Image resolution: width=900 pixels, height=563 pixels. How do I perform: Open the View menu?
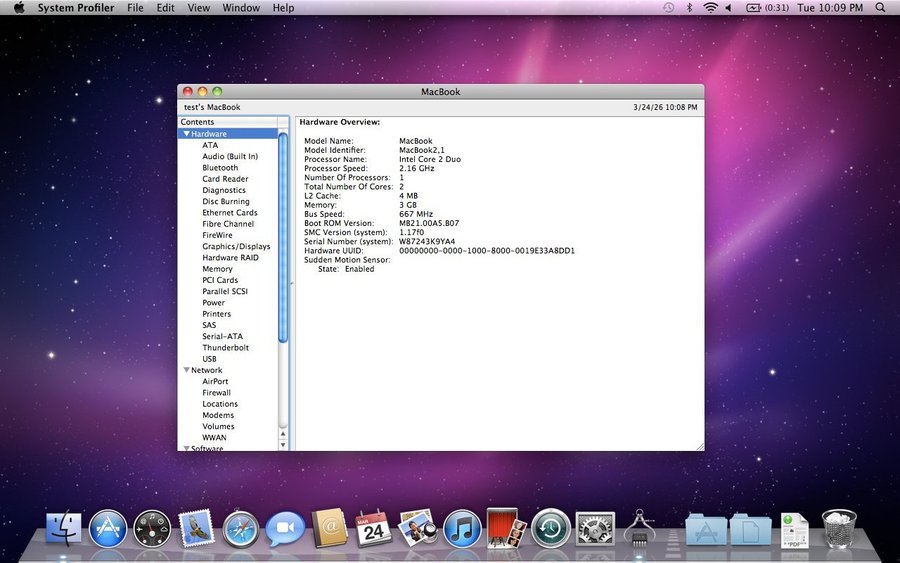[199, 7]
